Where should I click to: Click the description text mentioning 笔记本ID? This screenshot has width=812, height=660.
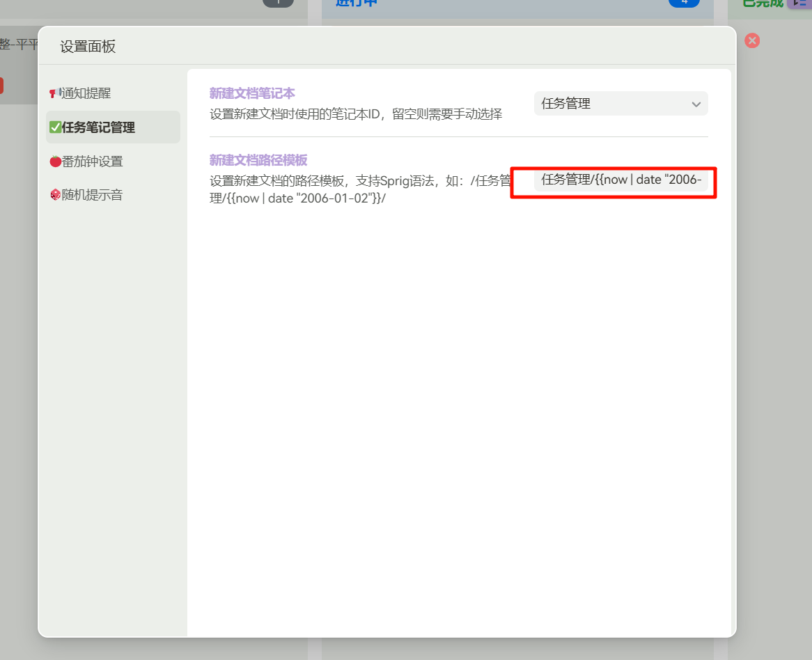click(x=356, y=114)
